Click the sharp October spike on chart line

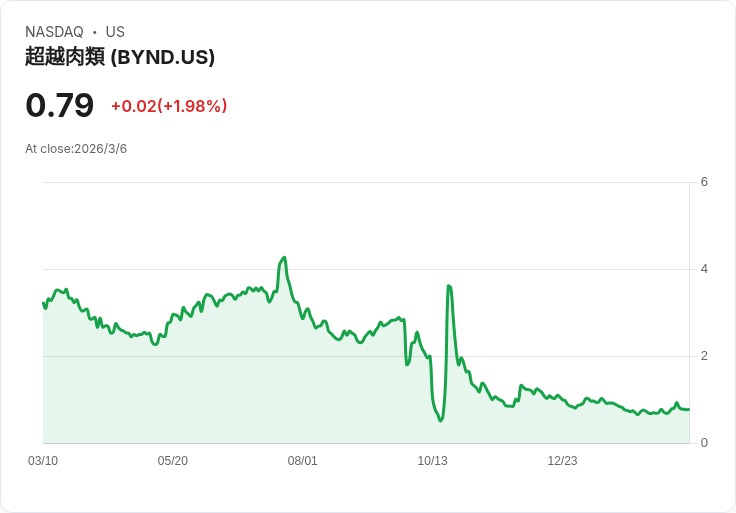click(x=449, y=286)
